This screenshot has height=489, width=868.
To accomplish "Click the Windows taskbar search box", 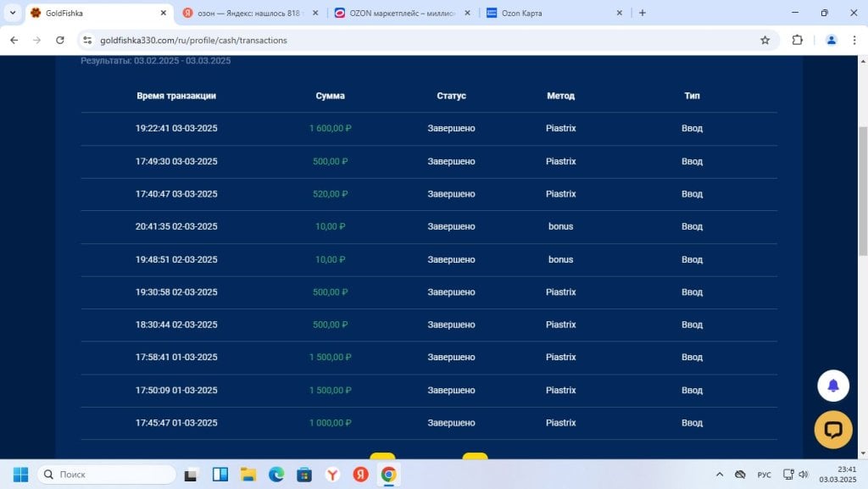I will (x=107, y=474).
